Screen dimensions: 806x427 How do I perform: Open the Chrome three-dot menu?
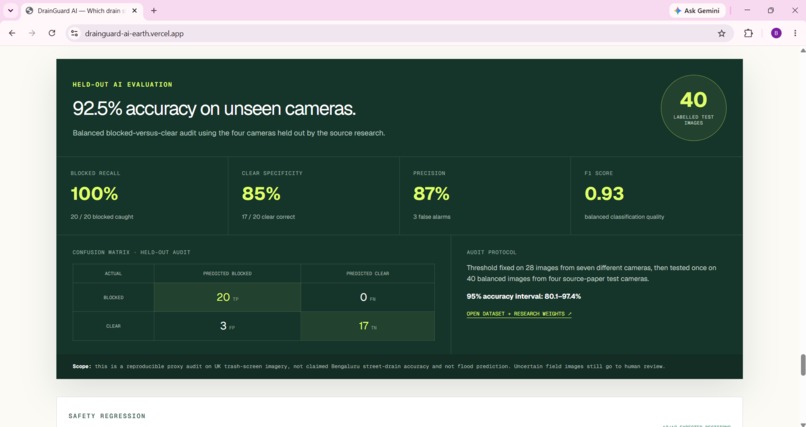point(795,33)
